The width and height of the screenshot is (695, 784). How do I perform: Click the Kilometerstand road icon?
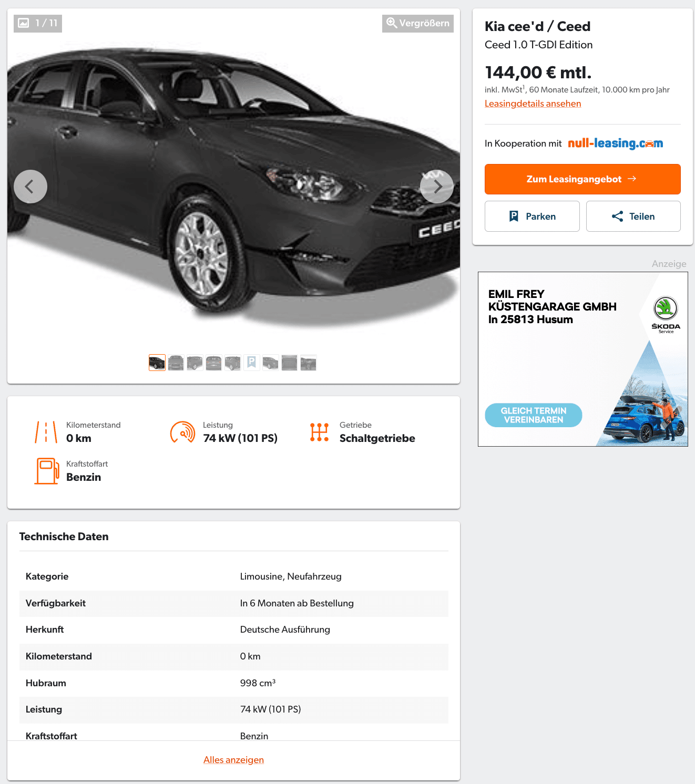(x=46, y=432)
